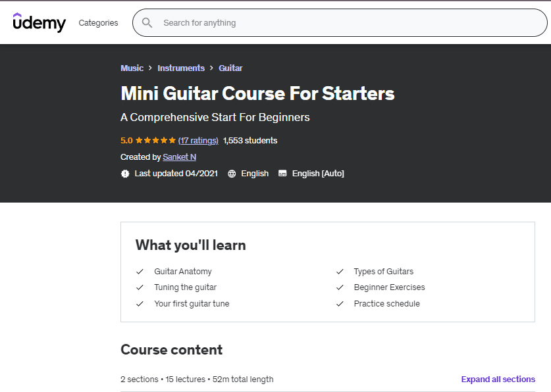This screenshot has height=392, width=551.
Task: Navigate to the Guitar breadcrumb
Action: point(230,68)
